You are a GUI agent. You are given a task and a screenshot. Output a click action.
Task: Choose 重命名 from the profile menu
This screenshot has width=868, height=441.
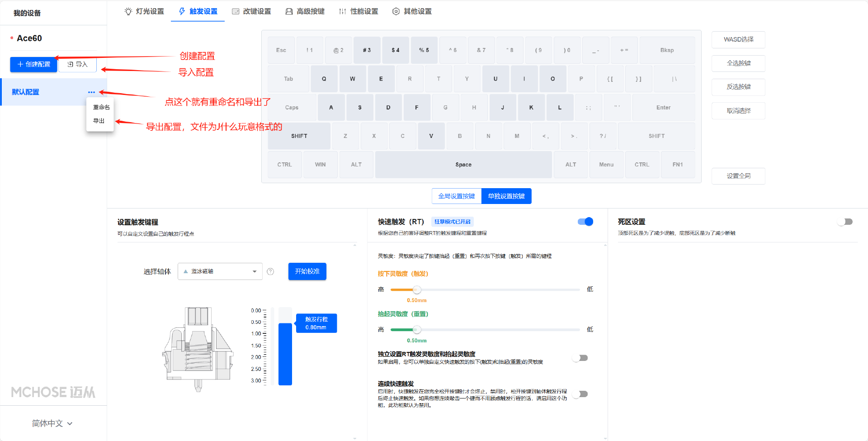tap(101, 107)
